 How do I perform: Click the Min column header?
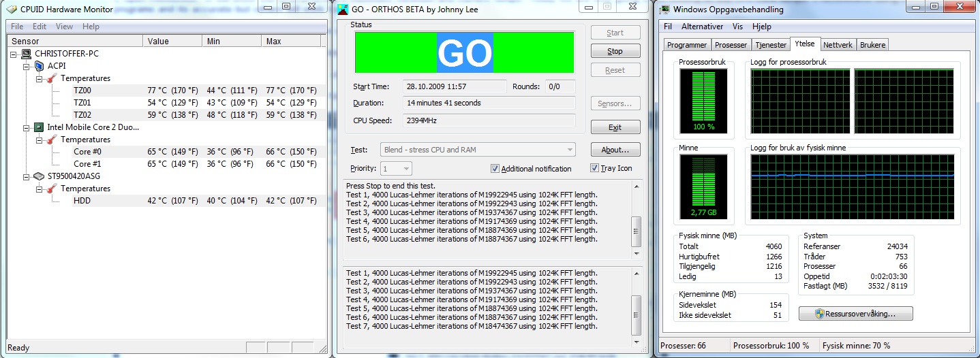[232, 42]
